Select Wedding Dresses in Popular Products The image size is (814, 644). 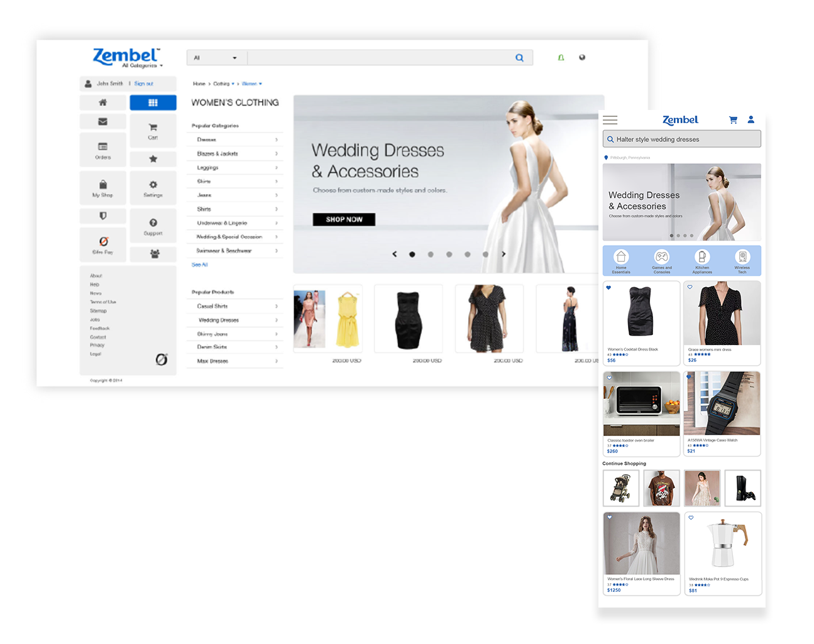(x=235, y=320)
